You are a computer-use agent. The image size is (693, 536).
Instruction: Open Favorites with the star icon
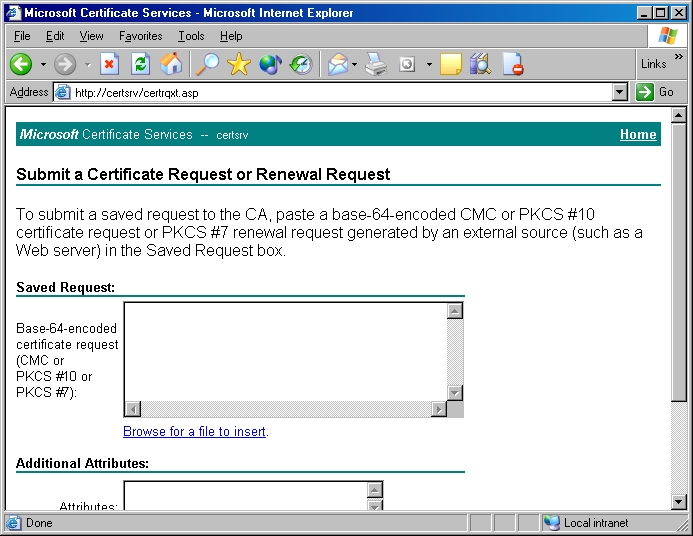(239, 65)
